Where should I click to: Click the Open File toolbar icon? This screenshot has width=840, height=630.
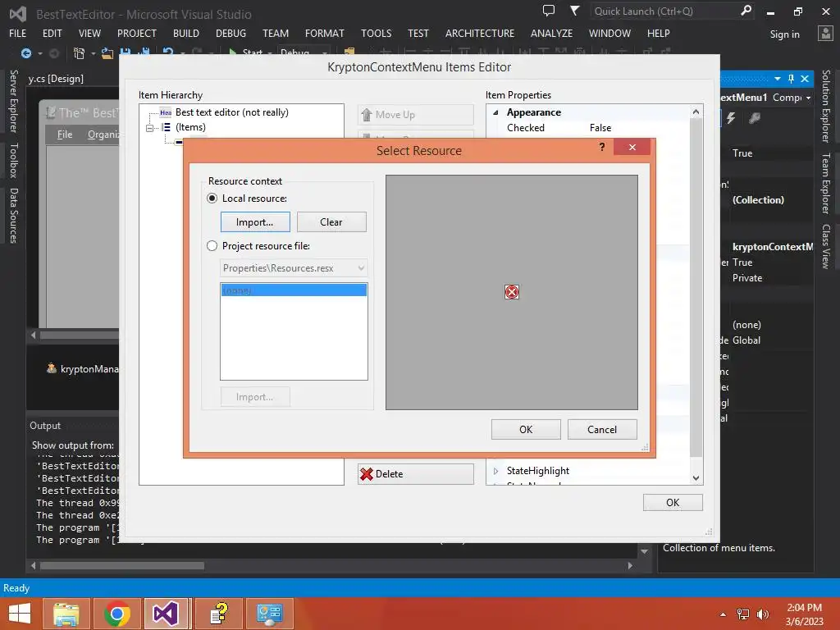[x=107, y=53]
